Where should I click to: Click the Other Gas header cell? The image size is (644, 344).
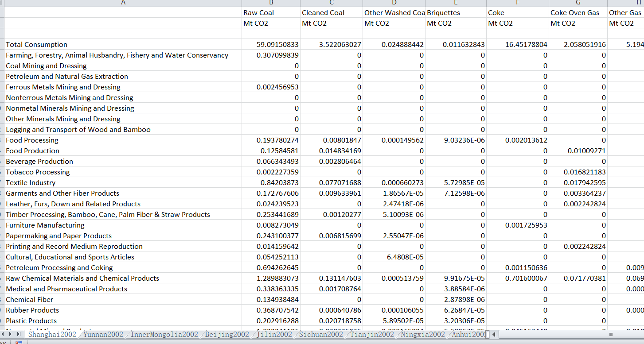[x=626, y=12]
